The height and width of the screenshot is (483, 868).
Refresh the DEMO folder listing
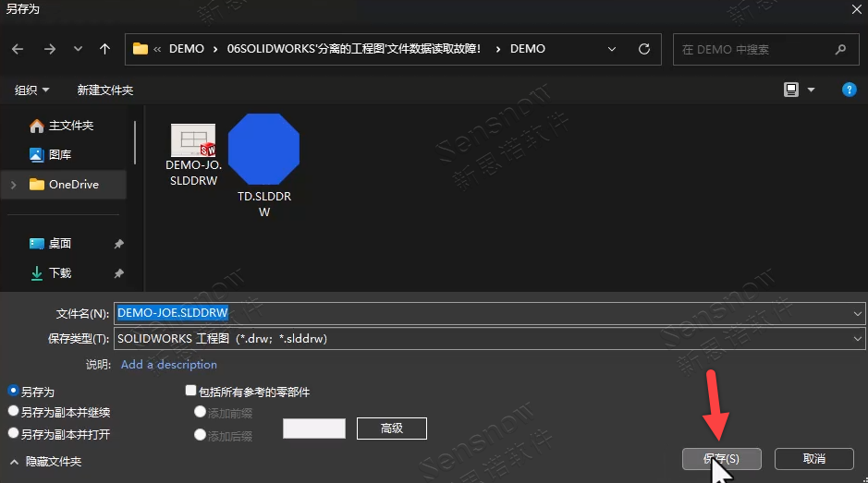(646, 49)
